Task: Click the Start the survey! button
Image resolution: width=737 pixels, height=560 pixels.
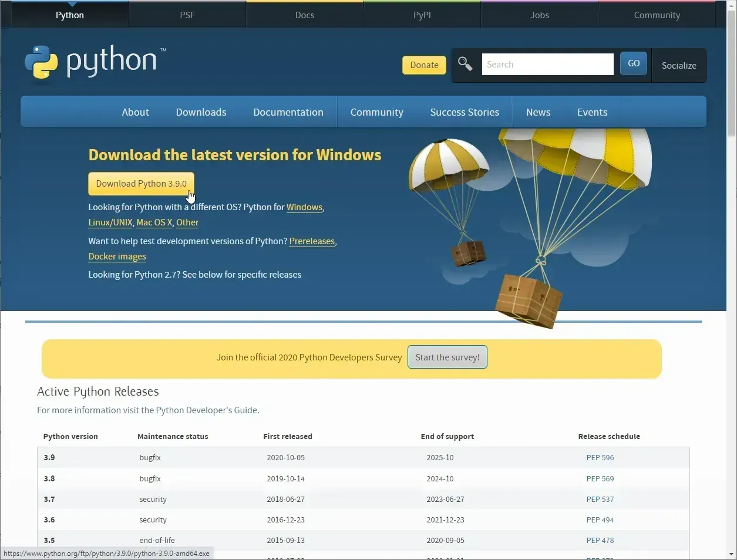Action: [x=447, y=357]
